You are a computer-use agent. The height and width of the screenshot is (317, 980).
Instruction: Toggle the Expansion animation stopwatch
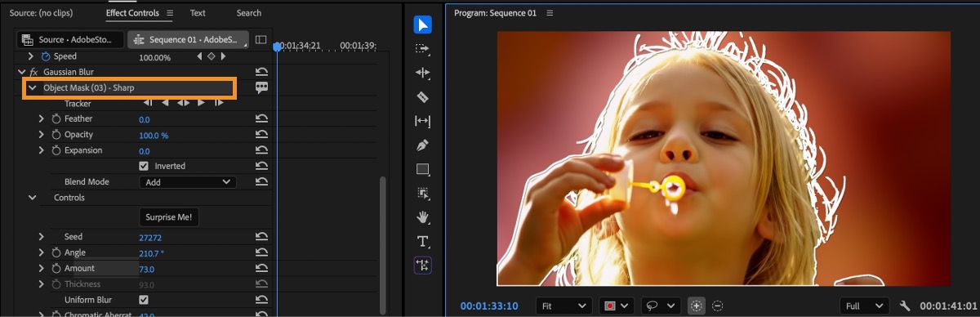click(x=56, y=150)
